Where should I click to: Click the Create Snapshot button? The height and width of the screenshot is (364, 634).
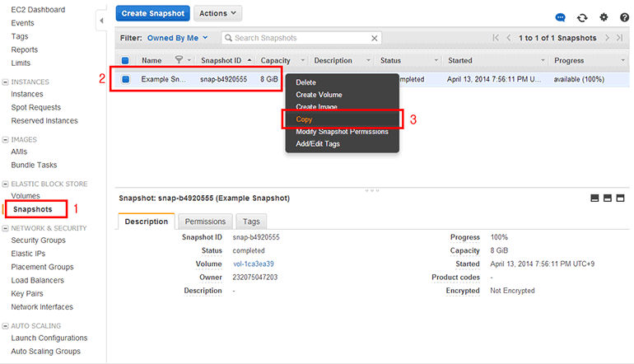tap(153, 13)
